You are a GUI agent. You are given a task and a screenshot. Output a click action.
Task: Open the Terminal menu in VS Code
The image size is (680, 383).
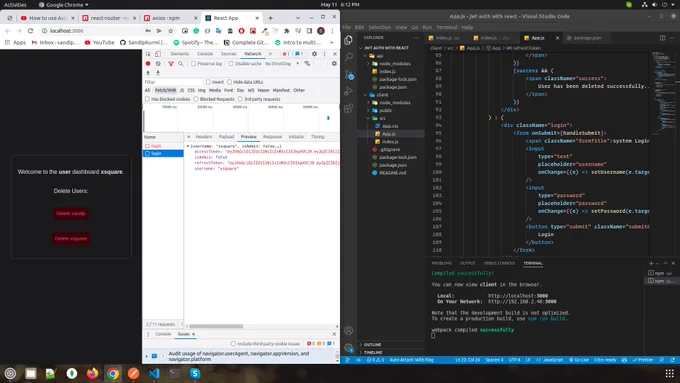coord(447,27)
